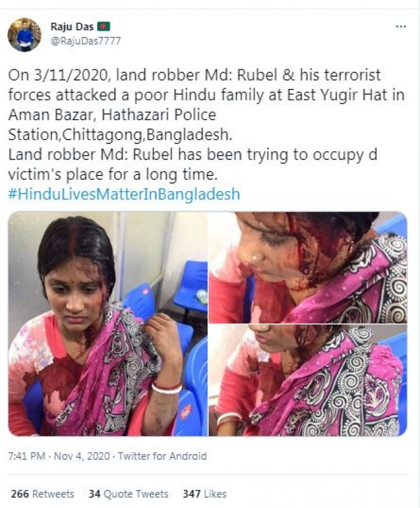View the 34 Quote Tweets list
Screen dimensions: 420x508
coord(128,494)
